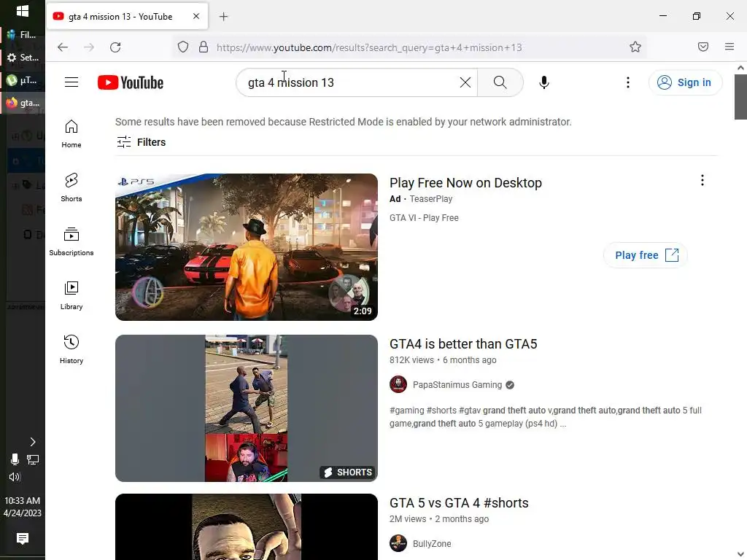The height and width of the screenshot is (560, 747).
Task: Click the YouTube logo
Action: 131,82
